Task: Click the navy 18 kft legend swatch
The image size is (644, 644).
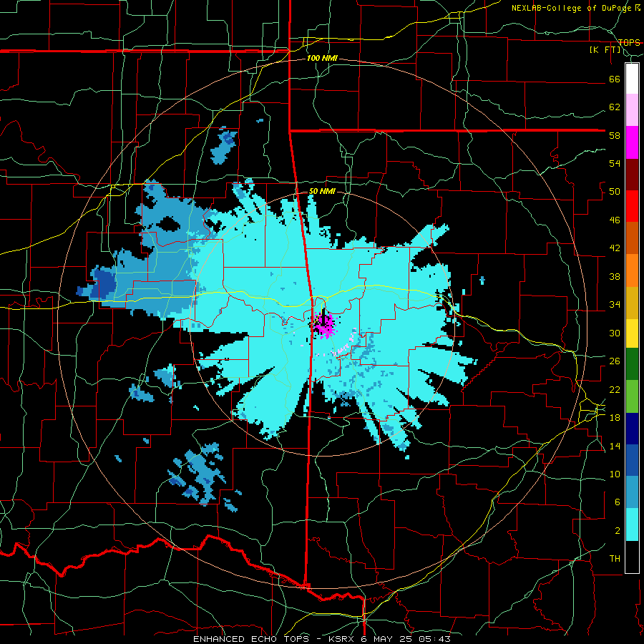Action: pos(632,429)
